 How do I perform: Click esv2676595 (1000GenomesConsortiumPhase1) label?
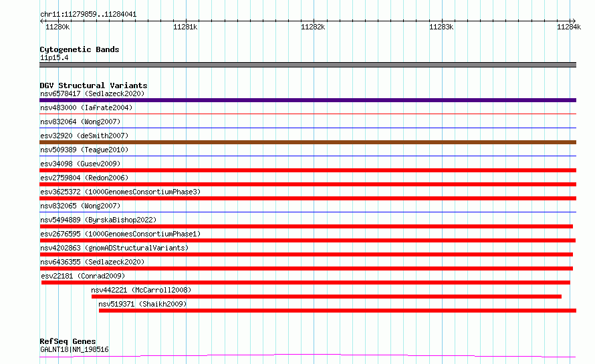tap(120, 234)
